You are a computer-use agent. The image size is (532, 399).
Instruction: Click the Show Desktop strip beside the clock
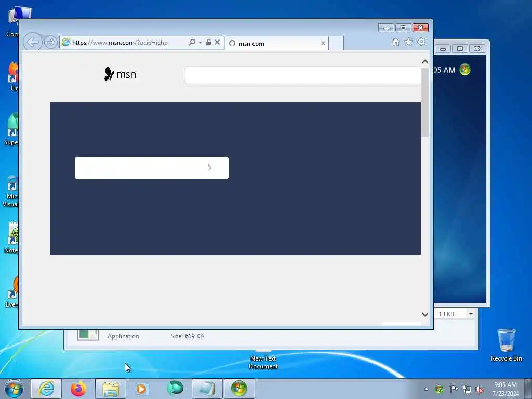coord(528,389)
